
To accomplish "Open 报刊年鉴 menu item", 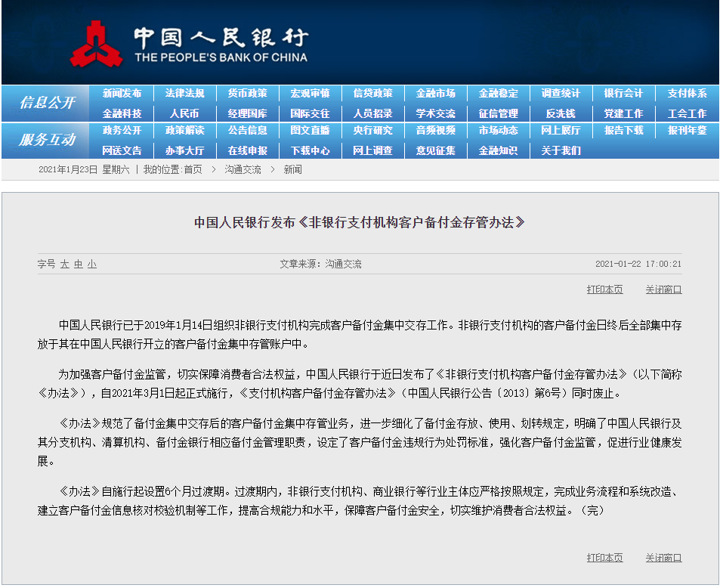I will coord(687,131).
